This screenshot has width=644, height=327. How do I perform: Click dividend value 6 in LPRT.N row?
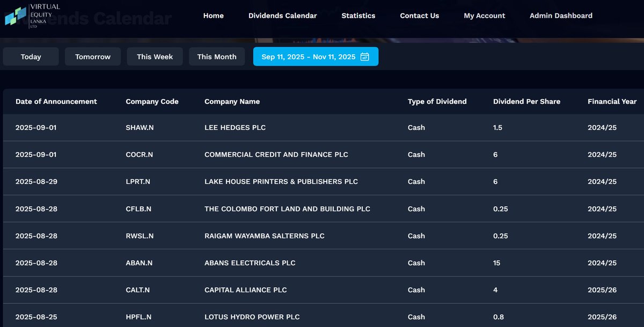[x=495, y=181]
